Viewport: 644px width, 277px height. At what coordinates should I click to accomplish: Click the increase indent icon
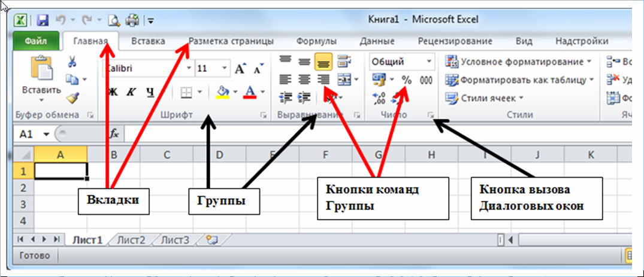pos(304,97)
